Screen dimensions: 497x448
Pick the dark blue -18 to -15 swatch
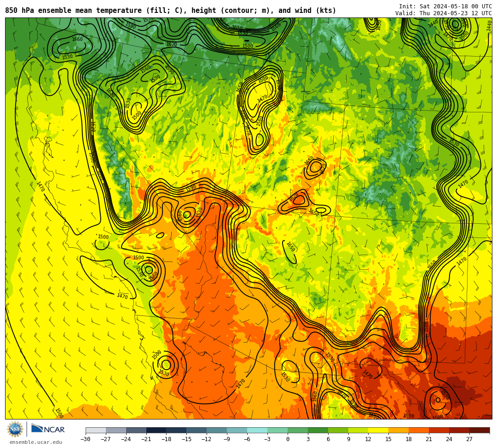click(177, 430)
